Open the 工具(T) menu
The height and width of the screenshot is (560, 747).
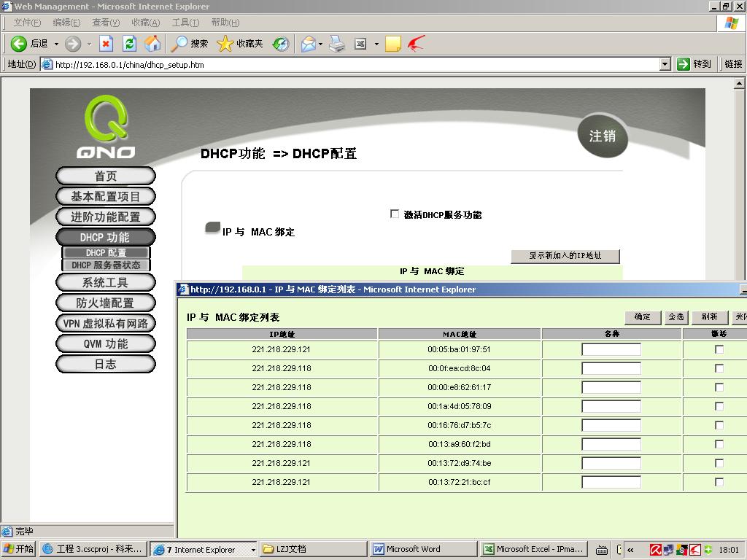[x=185, y=23]
